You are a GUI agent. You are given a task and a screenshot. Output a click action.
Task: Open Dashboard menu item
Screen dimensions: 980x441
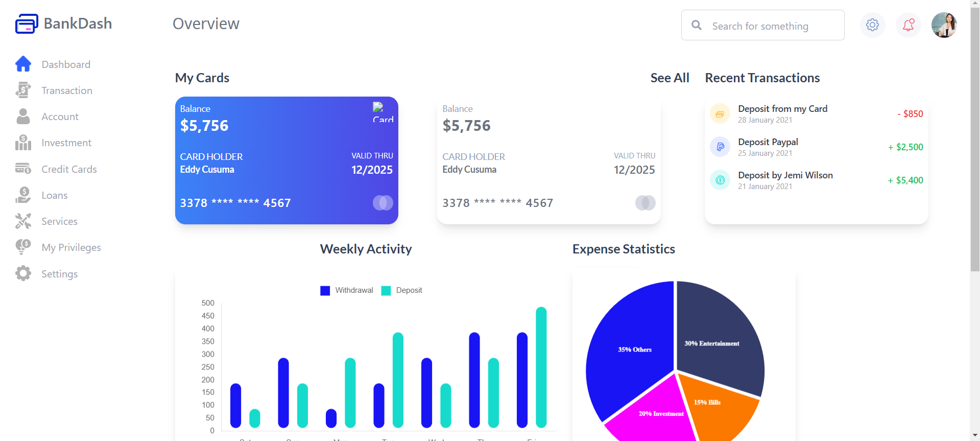coord(66,64)
